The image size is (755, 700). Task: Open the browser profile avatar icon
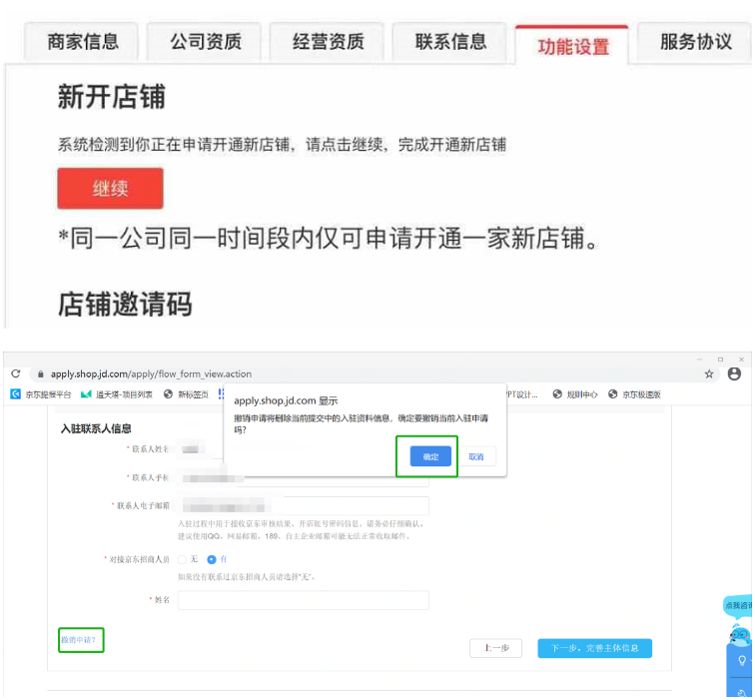(x=734, y=373)
